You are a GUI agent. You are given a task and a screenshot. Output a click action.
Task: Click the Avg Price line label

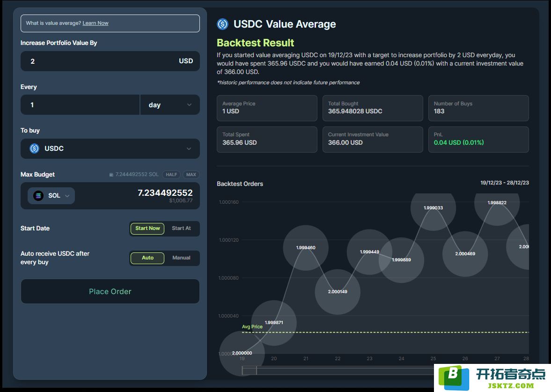(252, 326)
